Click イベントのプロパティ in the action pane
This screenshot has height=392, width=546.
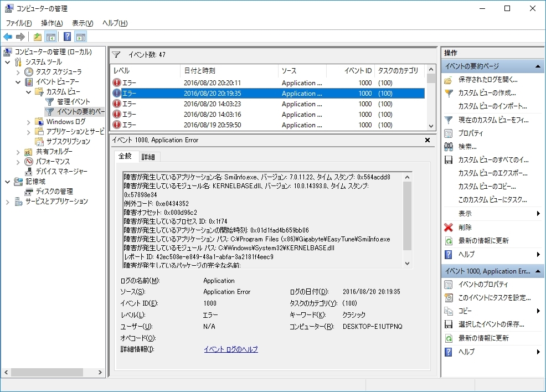pyautogui.click(x=483, y=285)
